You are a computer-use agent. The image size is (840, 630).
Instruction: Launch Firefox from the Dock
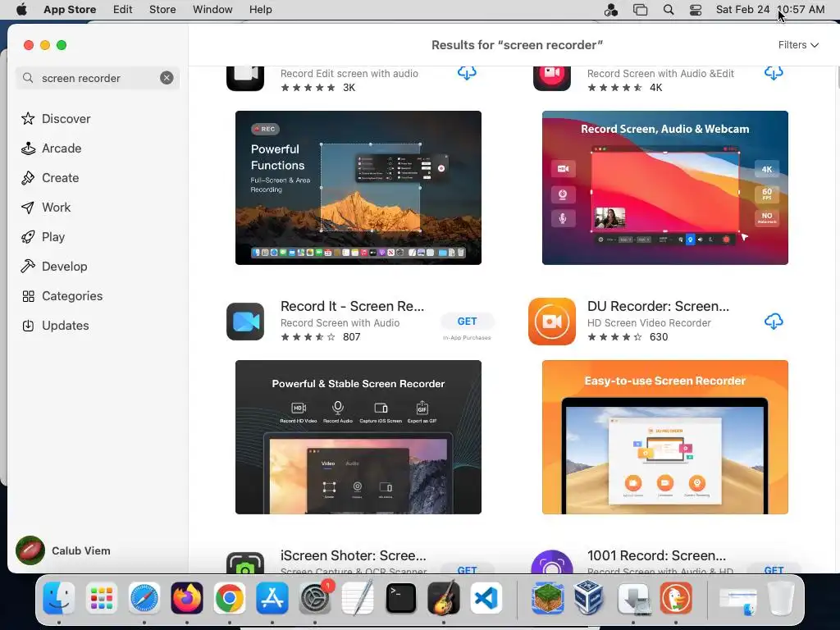187,598
